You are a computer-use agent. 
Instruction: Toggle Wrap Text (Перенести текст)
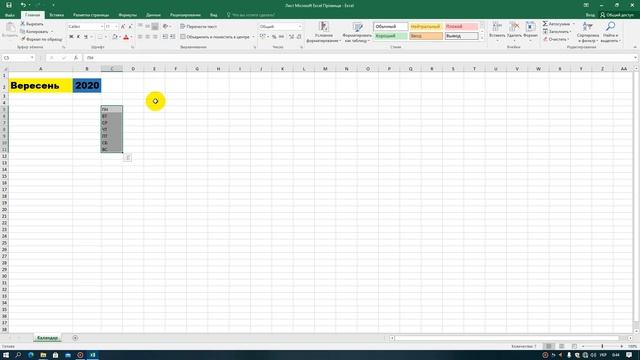(x=199, y=27)
